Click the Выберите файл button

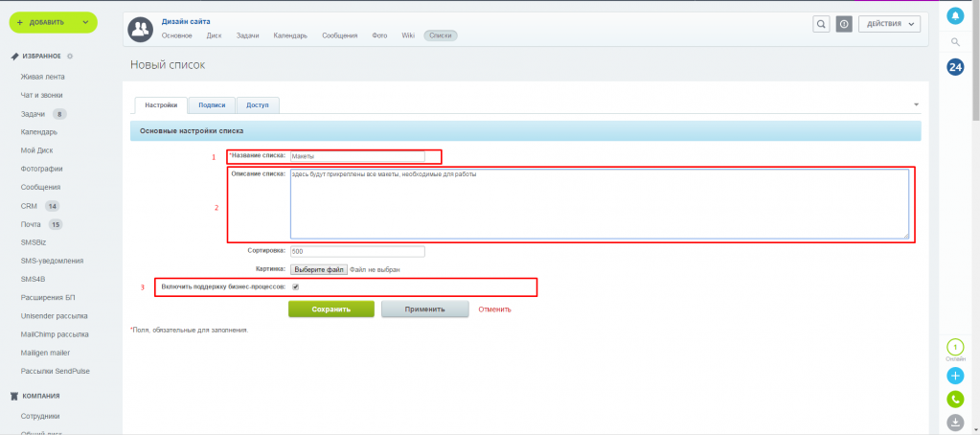tap(319, 269)
